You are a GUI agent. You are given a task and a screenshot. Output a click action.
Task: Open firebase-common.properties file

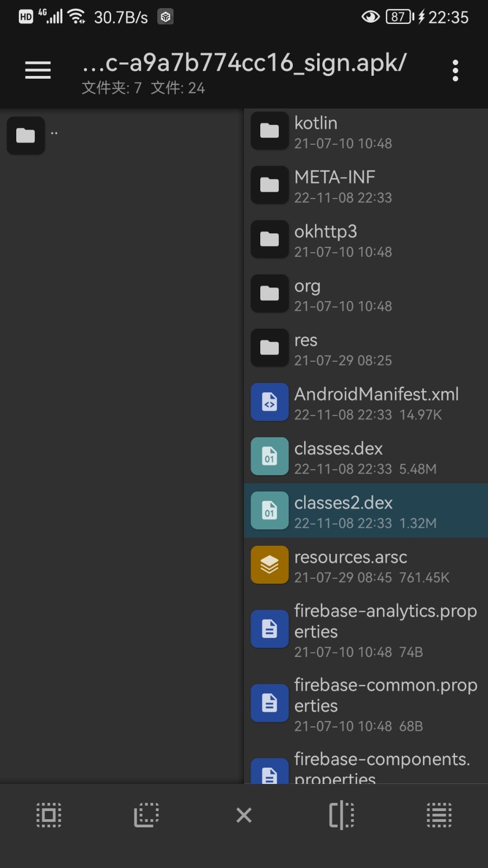pyautogui.click(x=365, y=704)
